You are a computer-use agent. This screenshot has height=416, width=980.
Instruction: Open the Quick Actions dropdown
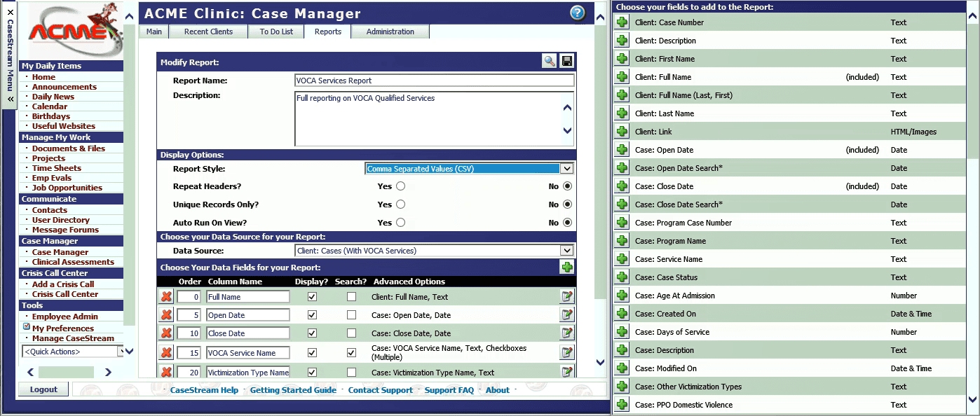pyautogui.click(x=73, y=352)
